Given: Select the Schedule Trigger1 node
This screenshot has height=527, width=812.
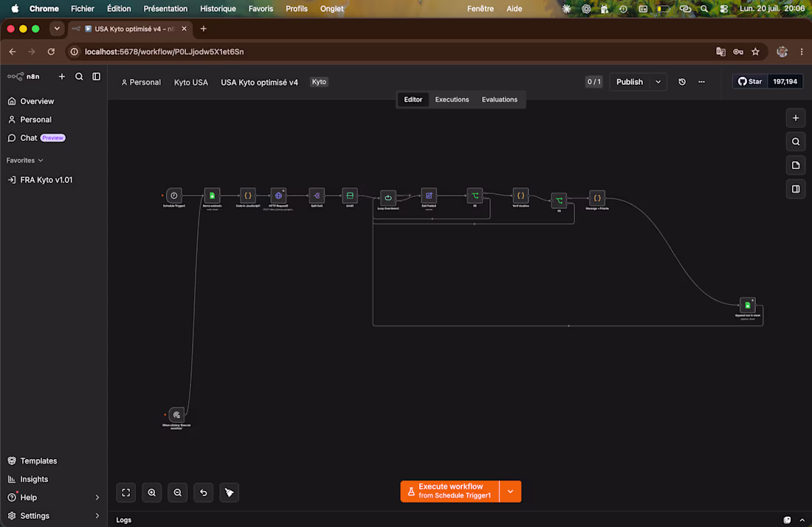Looking at the screenshot, I should click(x=174, y=196).
